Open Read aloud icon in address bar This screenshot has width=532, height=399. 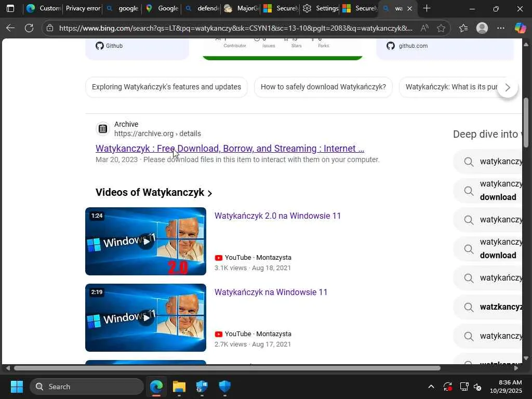(424, 28)
